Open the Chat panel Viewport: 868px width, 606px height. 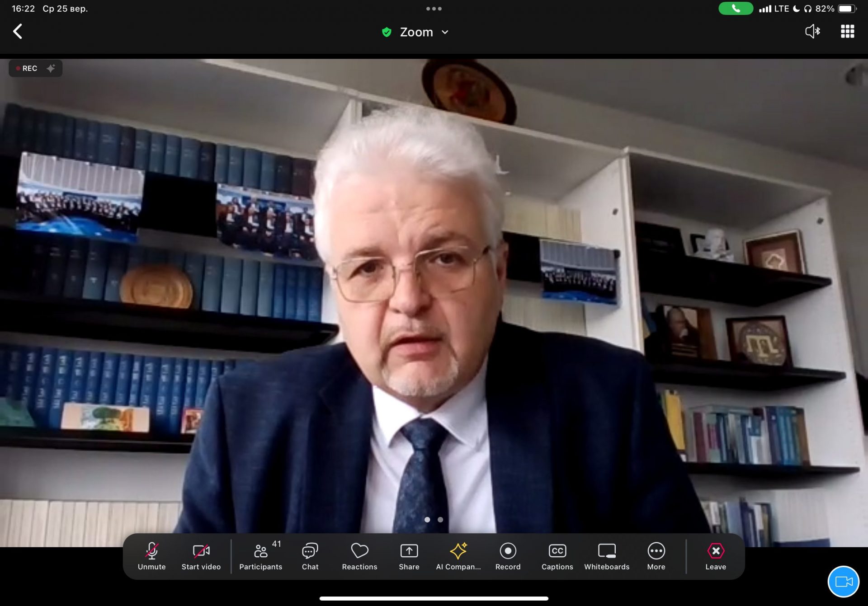click(310, 556)
